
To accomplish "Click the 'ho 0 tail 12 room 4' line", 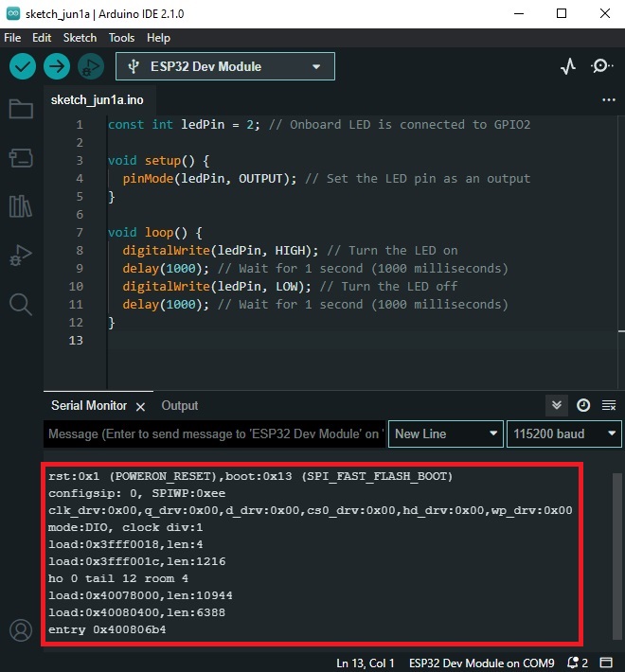I will point(117,578).
